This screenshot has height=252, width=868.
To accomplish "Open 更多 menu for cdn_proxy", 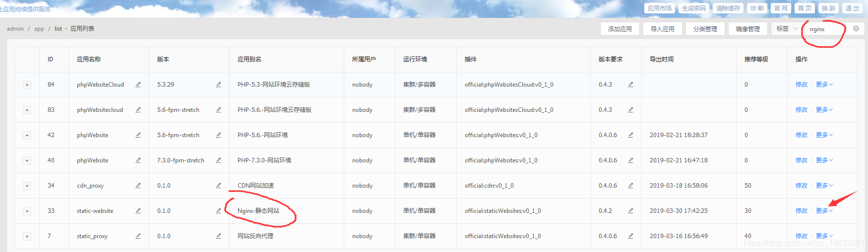I will pyautogui.click(x=824, y=186).
